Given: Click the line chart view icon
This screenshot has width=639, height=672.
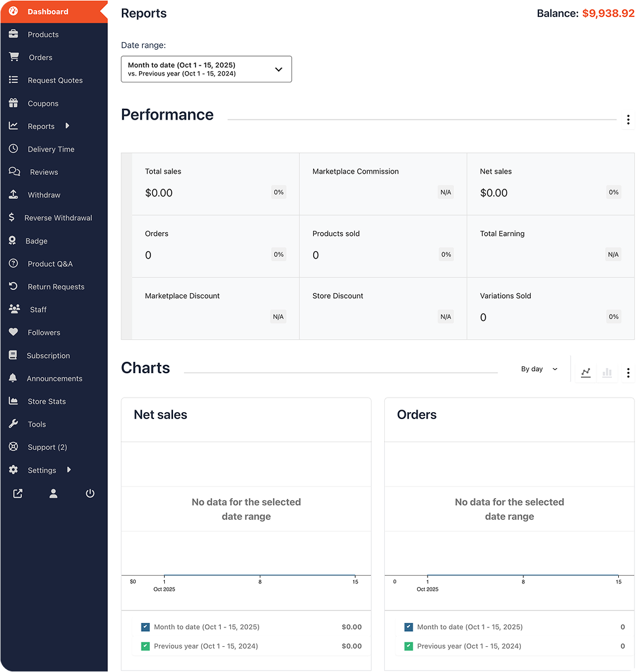Looking at the screenshot, I should (x=586, y=372).
